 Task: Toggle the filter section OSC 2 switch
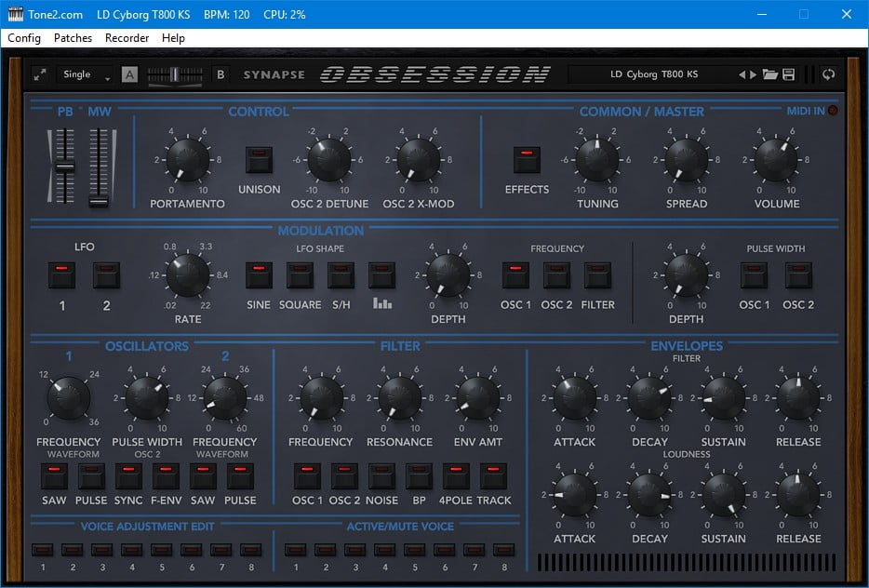(344, 476)
